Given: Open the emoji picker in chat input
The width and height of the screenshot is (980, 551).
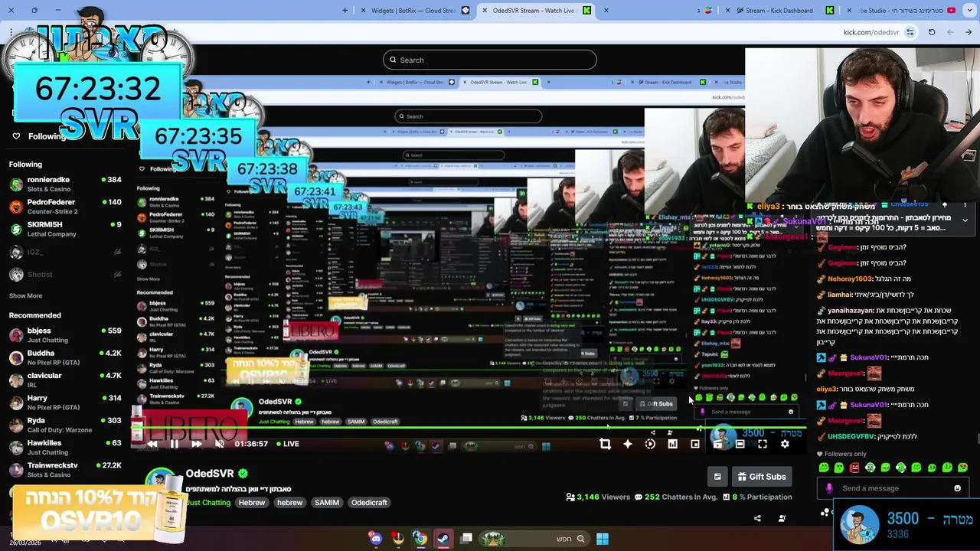Looking at the screenshot, I should (x=957, y=488).
